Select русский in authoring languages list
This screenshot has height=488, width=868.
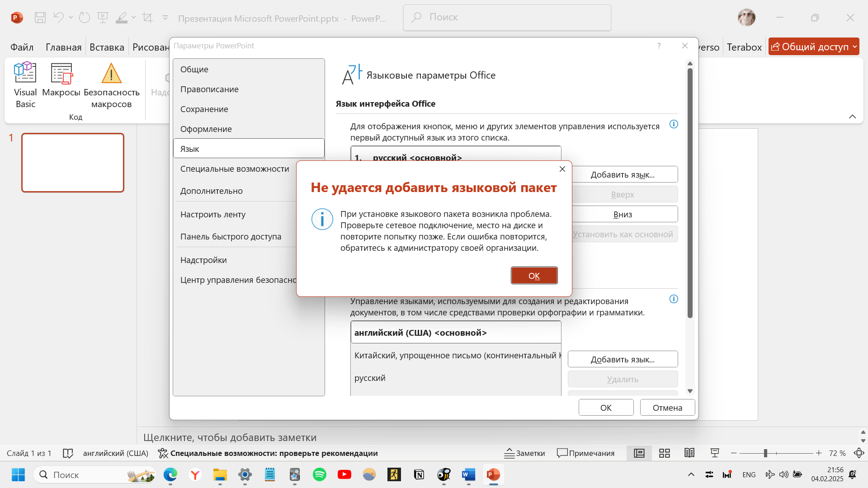click(x=456, y=378)
